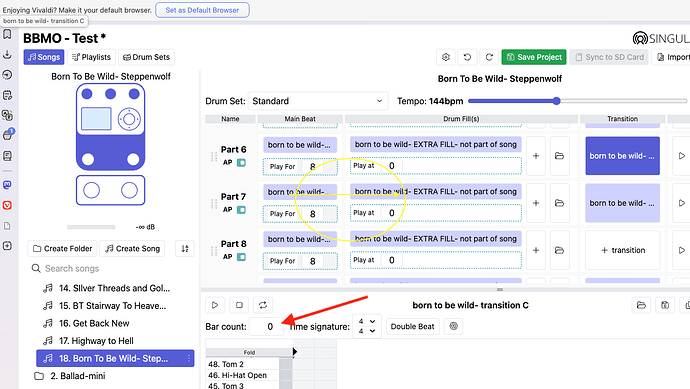Open folder browser for Part 7 fills
This screenshot has height=389, width=690.
pos(559,203)
